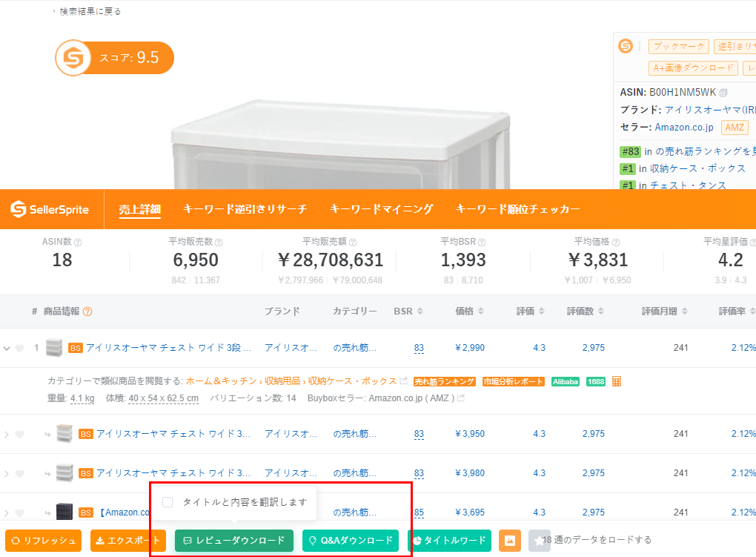The height and width of the screenshot is (557, 756).
Task: Open the Alibaba green tag
Action: pos(565,381)
